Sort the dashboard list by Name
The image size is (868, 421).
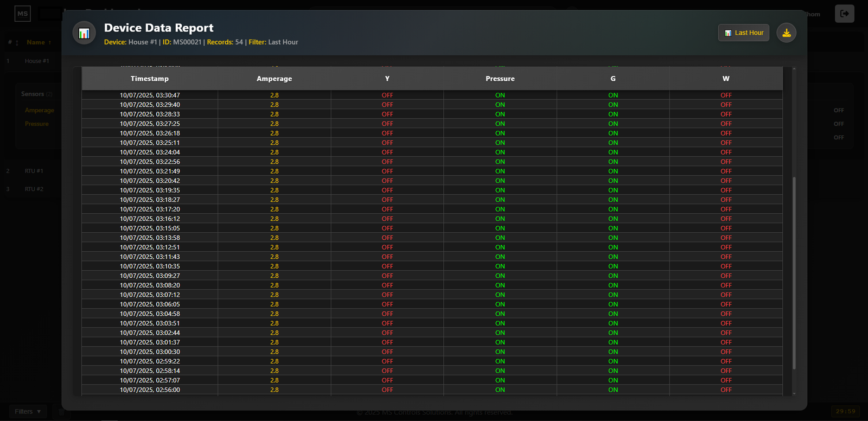click(x=39, y=42)
